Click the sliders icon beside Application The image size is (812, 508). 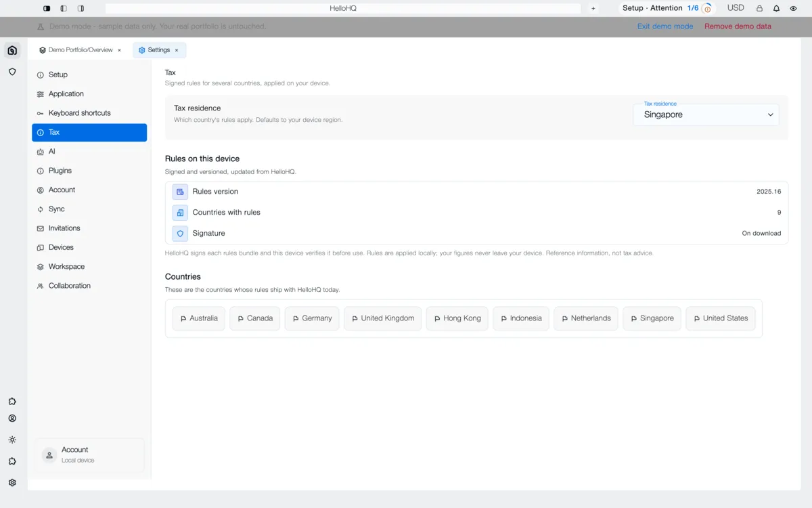(41, 94)
